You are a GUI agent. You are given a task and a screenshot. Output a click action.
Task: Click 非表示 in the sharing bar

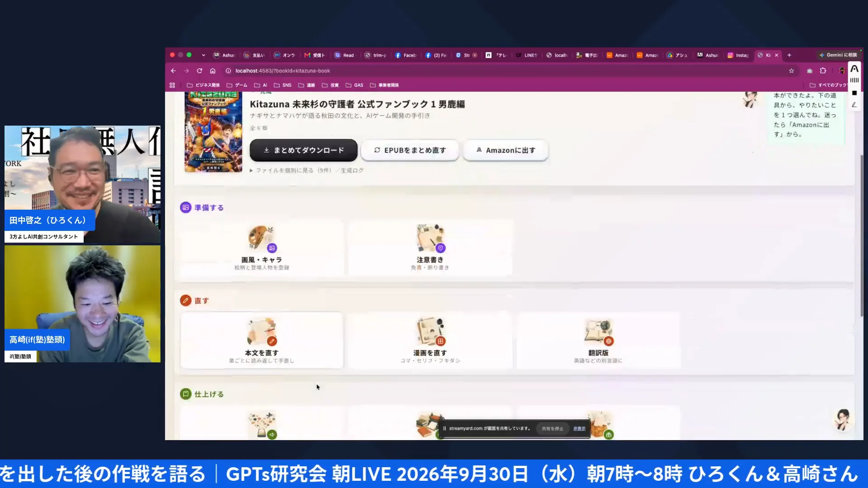[579, 428]
